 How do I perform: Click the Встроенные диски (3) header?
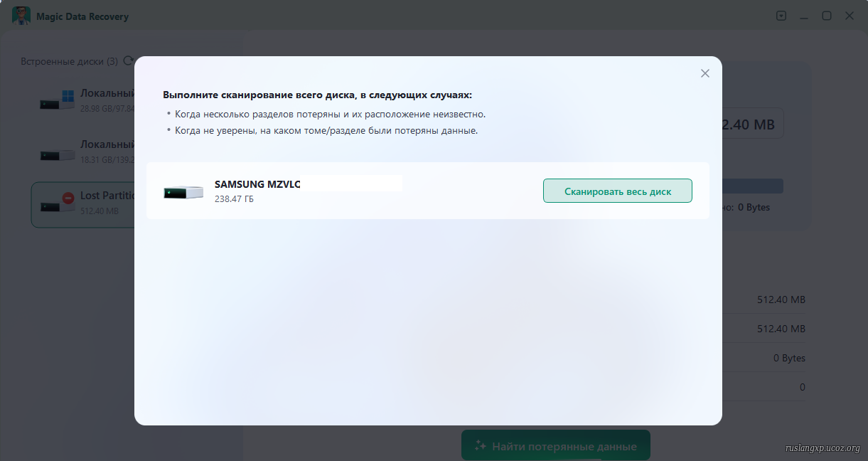[x=69, y=61]
